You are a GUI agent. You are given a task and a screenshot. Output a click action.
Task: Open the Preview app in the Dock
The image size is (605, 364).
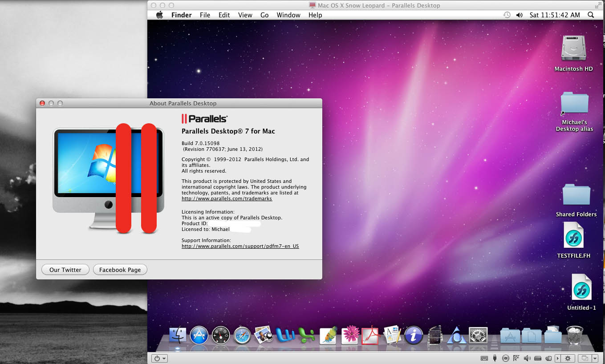(x=263, y=335)
